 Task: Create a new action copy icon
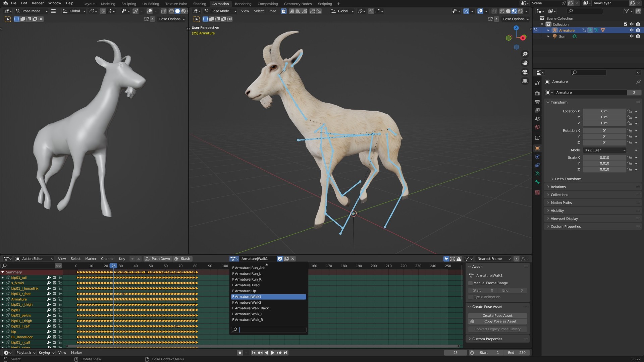(286, 259)
